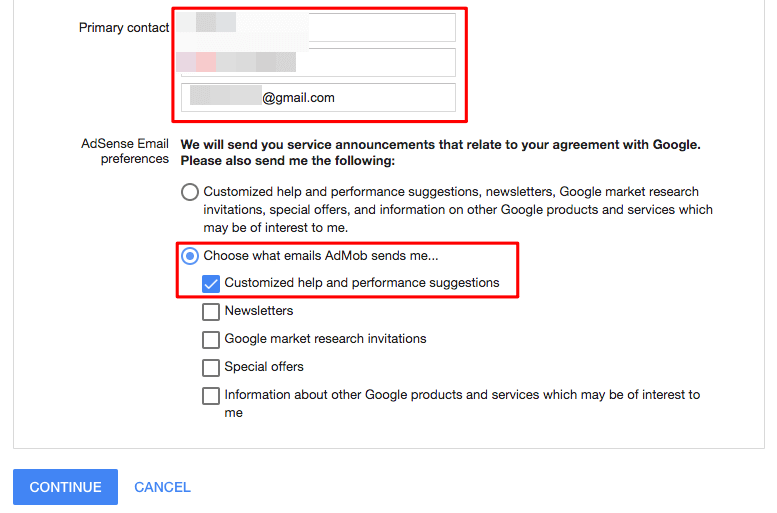Click the 'Google market research invitations' label text
Viewport: 777px width, 513px height.
click(325, 339)
